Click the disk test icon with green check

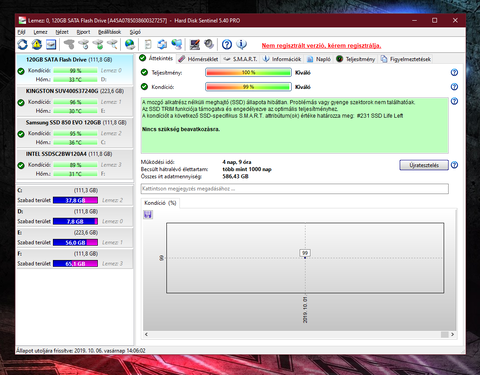98,44
